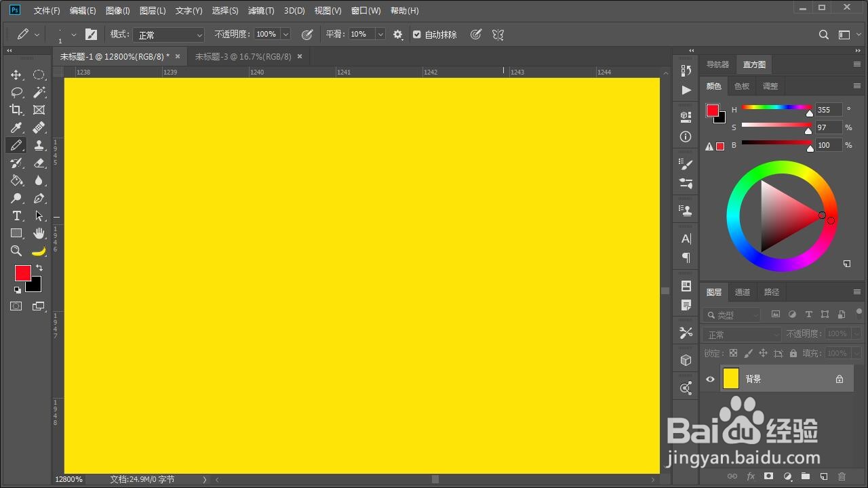Select the Eyedropper tool

[x=16, y=127]
